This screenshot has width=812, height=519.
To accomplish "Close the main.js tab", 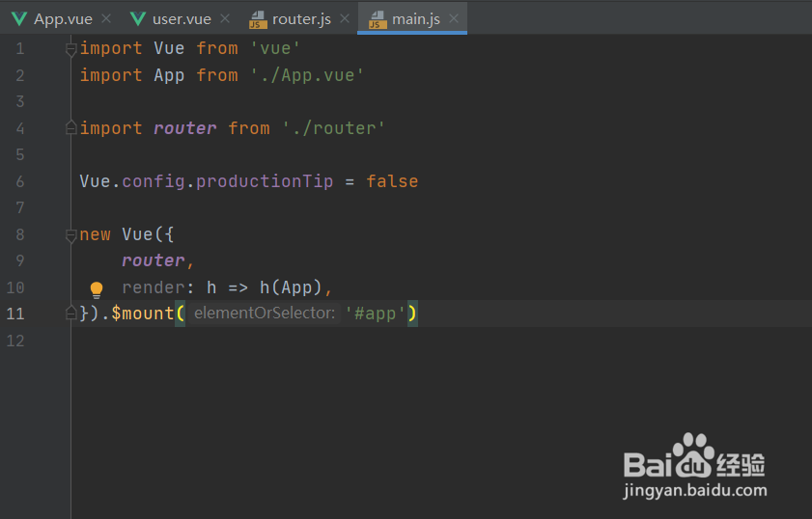I will 454,18.
